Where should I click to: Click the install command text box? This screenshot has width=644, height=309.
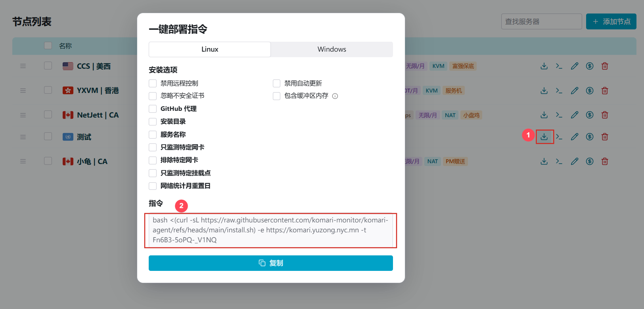point(270,230)
